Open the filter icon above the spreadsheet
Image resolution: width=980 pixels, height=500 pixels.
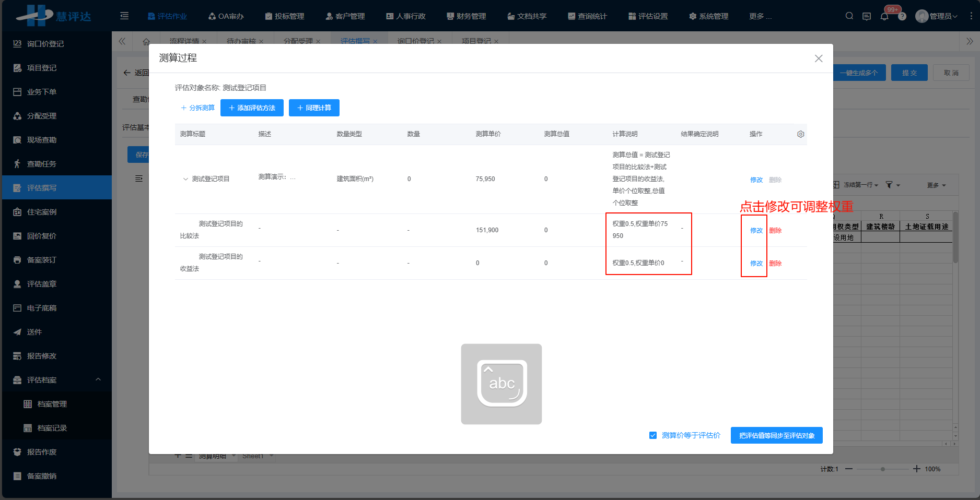tap(889, 184)
